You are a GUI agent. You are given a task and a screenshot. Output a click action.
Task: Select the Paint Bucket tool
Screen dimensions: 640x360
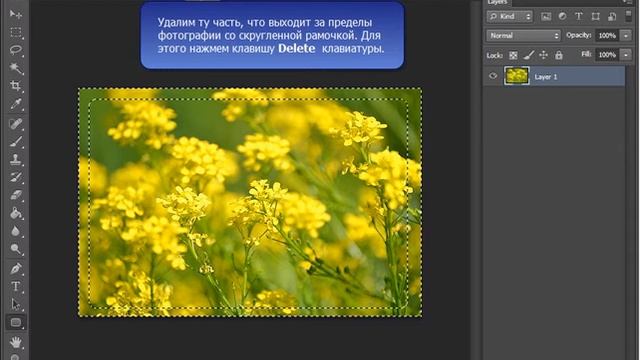click(x=16, y=213)
